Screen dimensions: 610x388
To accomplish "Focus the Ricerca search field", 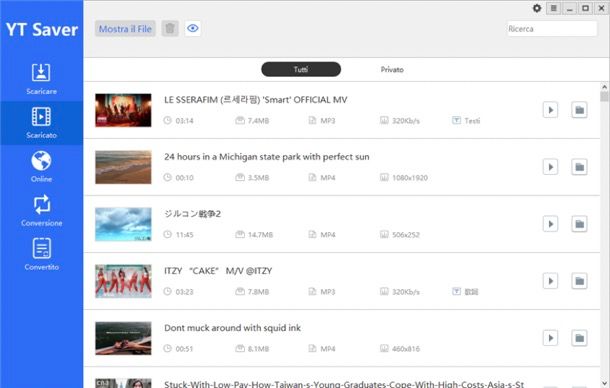I will [551, 29].
